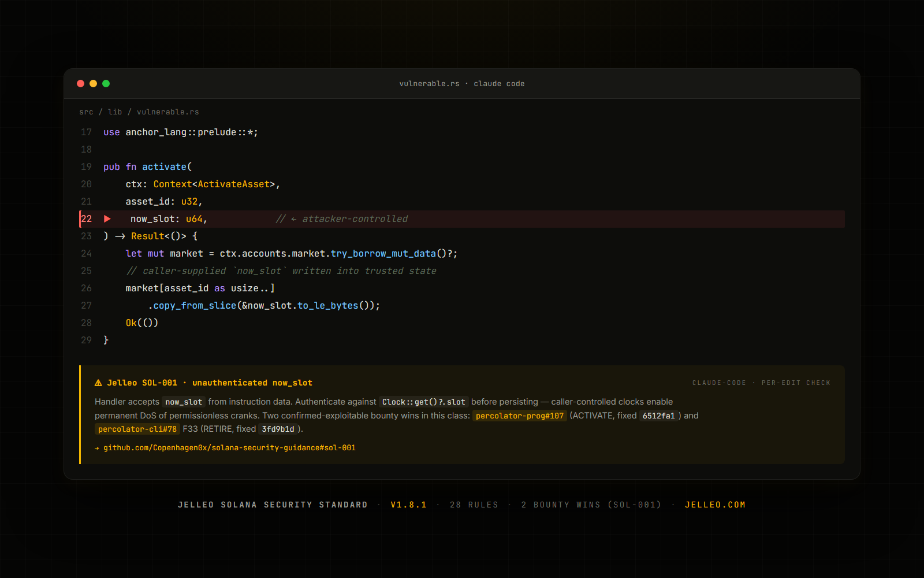Click the JELLEO.COM footer link
The image size is (924, 578).
715,505
